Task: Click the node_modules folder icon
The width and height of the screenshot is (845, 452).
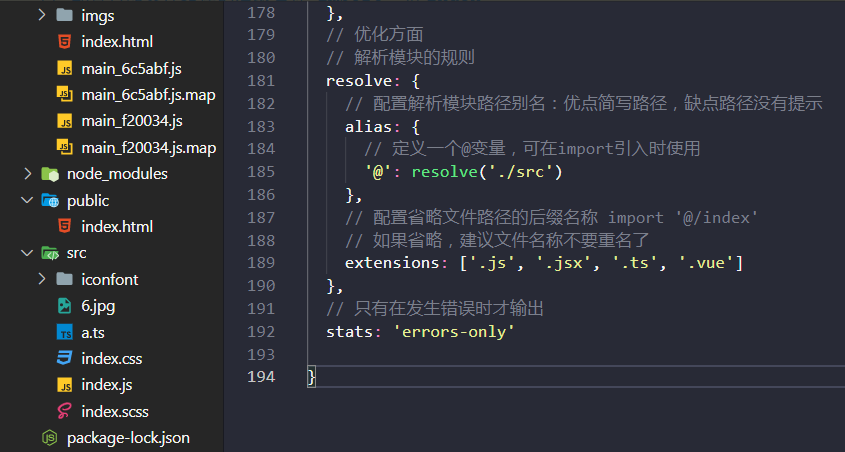Action: tap(50, 173)
